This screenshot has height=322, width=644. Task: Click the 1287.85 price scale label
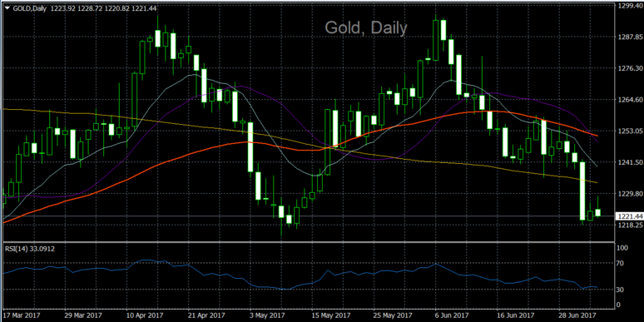click(630, 37)
